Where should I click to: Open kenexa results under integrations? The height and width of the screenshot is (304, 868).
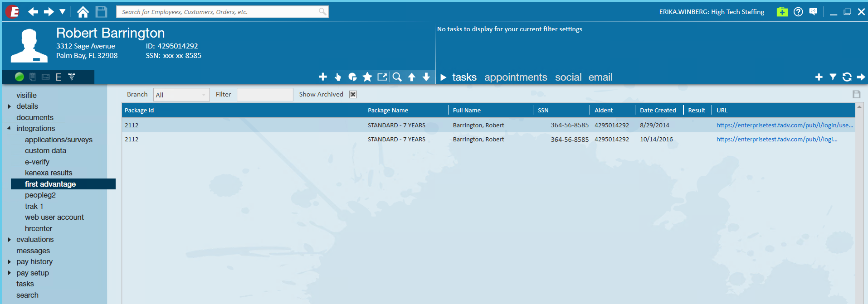click(x=49, y=173)
